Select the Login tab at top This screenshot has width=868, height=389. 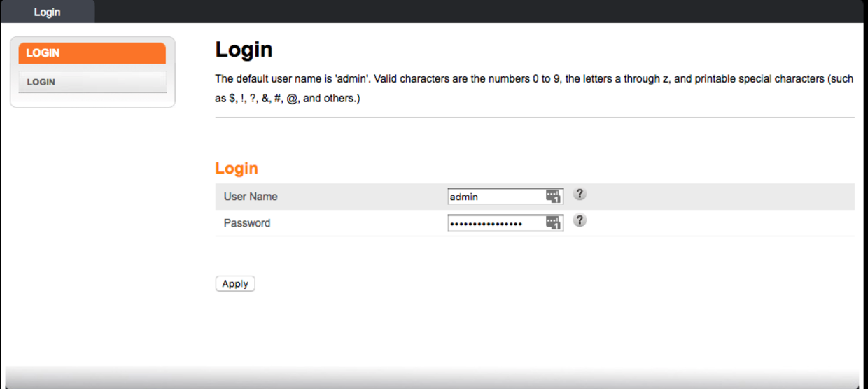point(48,12)
